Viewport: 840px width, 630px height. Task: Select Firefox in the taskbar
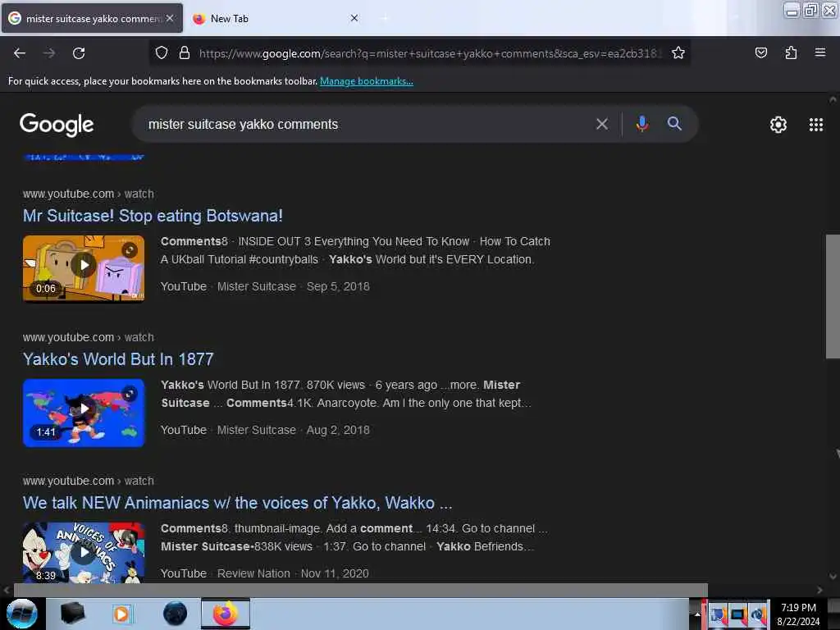(226, 614)
